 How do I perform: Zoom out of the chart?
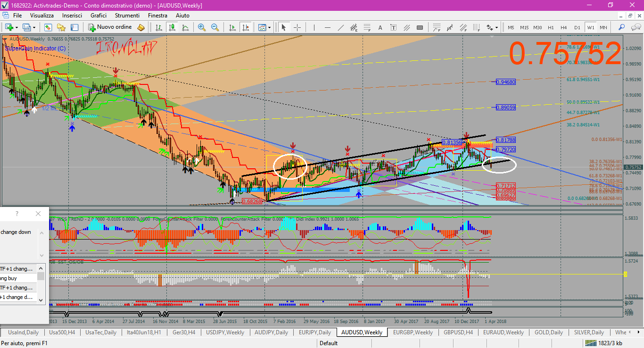click(x=215, y=27)
